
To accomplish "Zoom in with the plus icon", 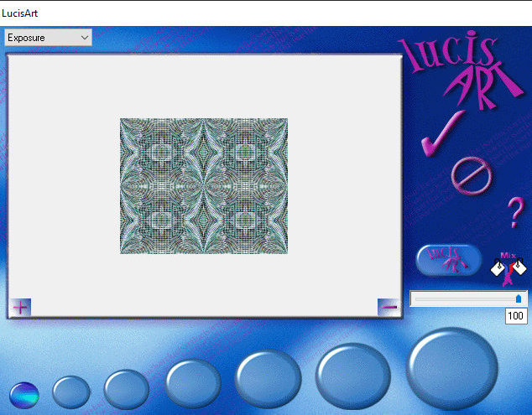I will [x=20, y=307].
